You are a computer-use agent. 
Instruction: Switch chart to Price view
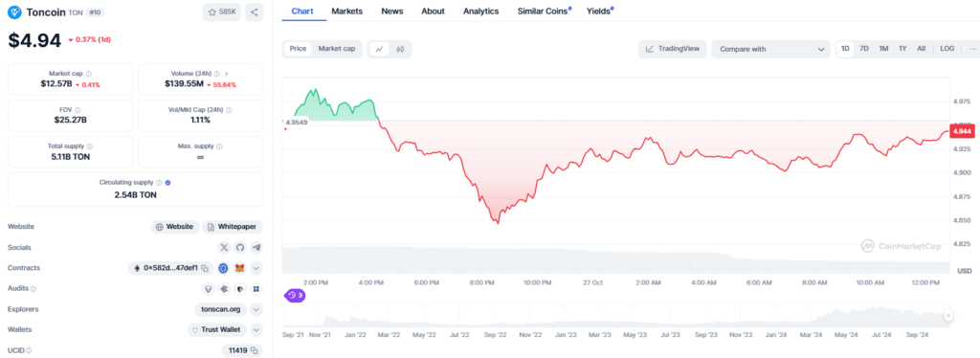[x=299, y=49]
